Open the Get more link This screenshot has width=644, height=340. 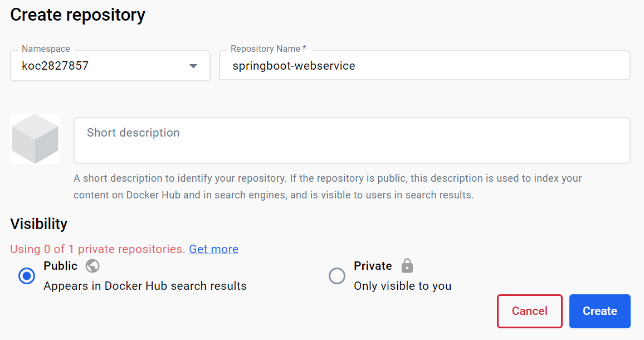coord(213,249)
